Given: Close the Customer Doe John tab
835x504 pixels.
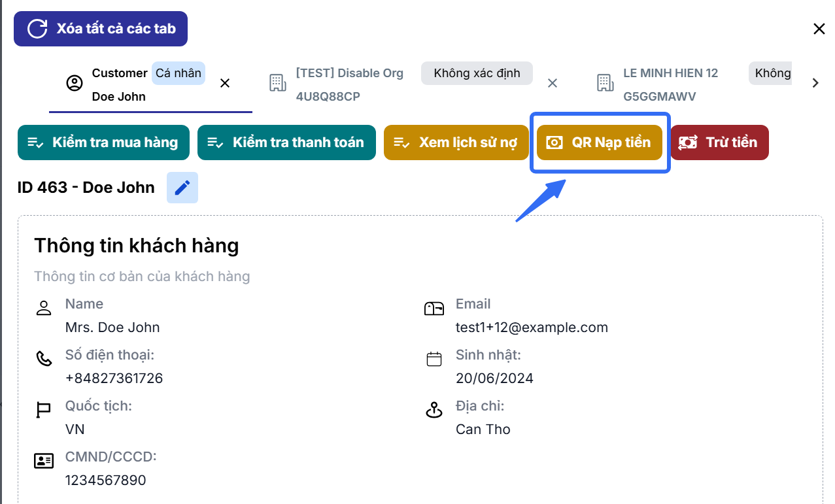Looking at the screenshot, I should 225,84.
